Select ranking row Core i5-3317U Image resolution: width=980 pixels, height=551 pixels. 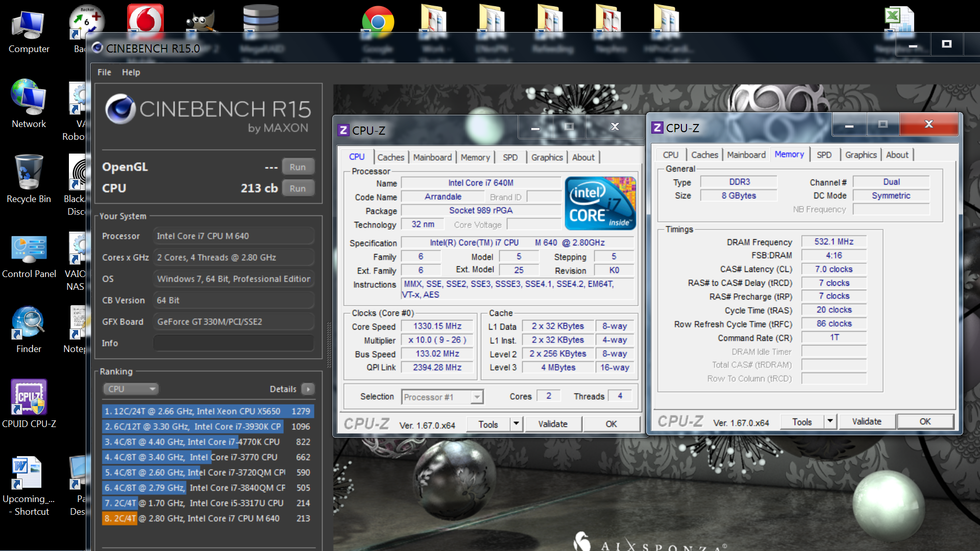coord(208,503)
